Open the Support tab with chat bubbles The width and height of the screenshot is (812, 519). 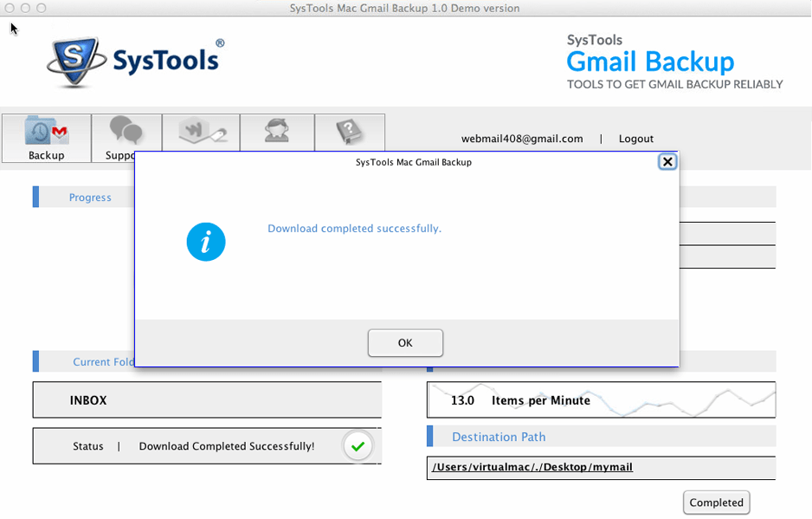pyautogui.click(x=126, y=133)
